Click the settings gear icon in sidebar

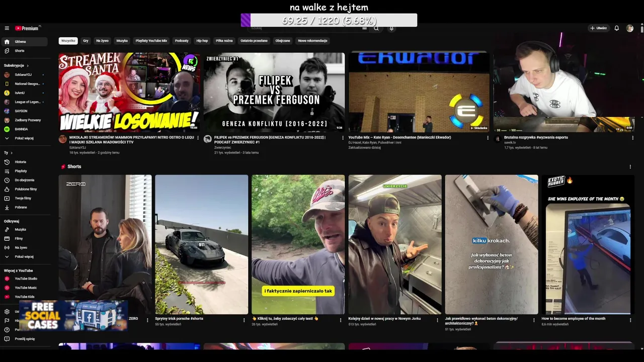coord(7,312)
